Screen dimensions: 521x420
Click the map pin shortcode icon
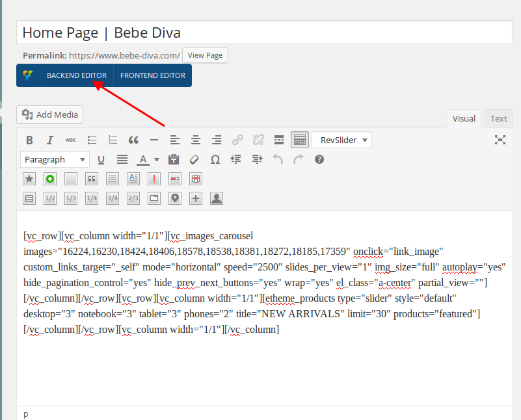[175, 198]
